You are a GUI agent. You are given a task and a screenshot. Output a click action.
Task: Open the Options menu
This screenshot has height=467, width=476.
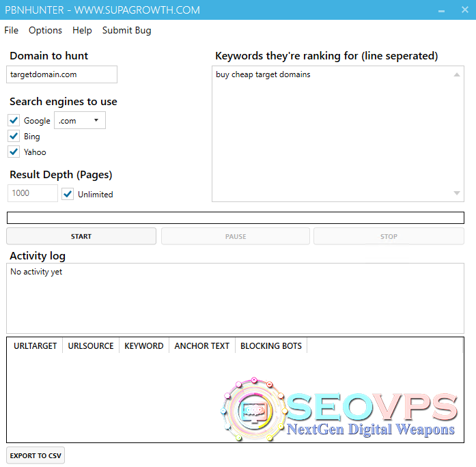pos(45,30)
